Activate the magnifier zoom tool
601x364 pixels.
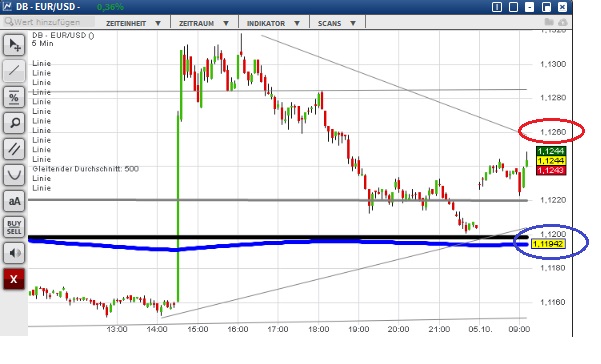14,123
